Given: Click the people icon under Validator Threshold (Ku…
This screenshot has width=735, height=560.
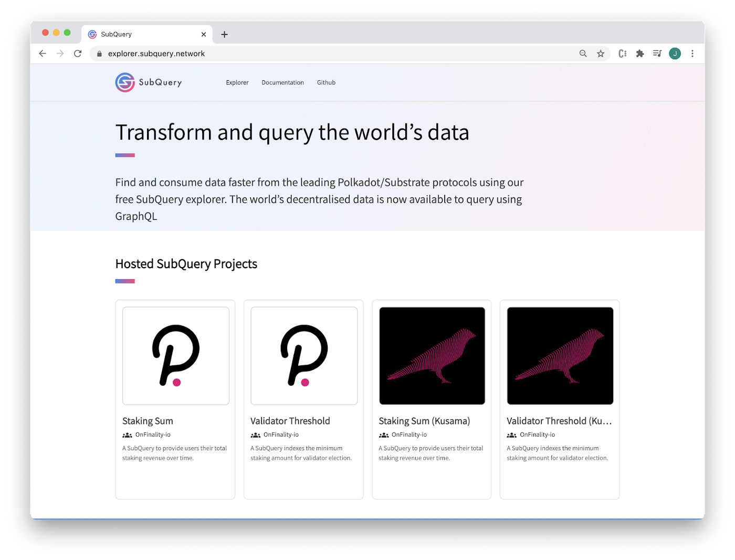Looking at the screenshot, I should (512, 435).
